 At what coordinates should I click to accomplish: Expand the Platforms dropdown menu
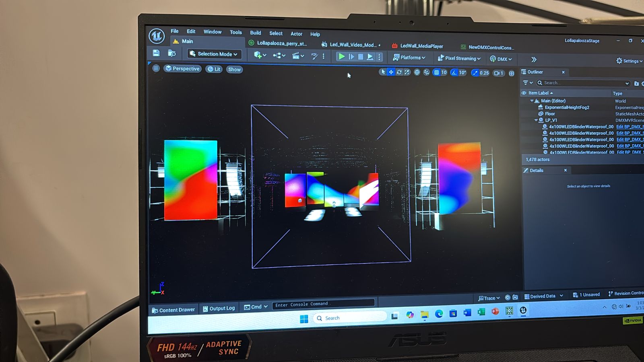[x=409, y=58]
